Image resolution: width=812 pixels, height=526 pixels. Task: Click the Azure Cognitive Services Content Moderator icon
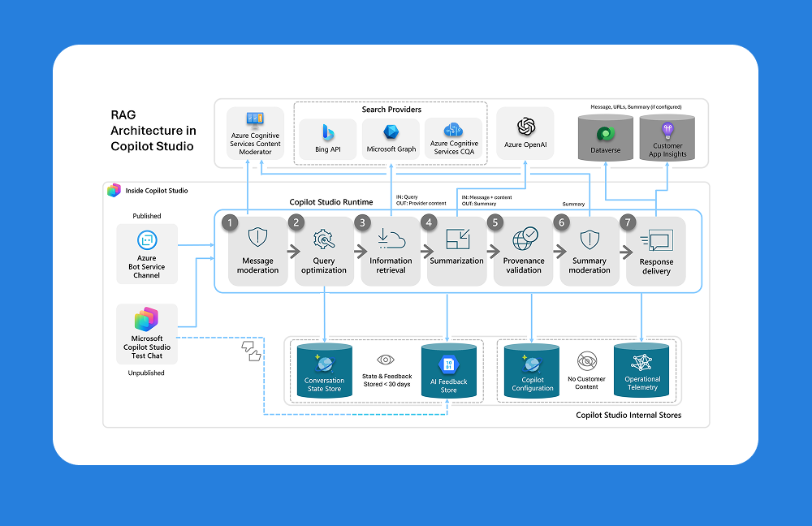(255, 121)
